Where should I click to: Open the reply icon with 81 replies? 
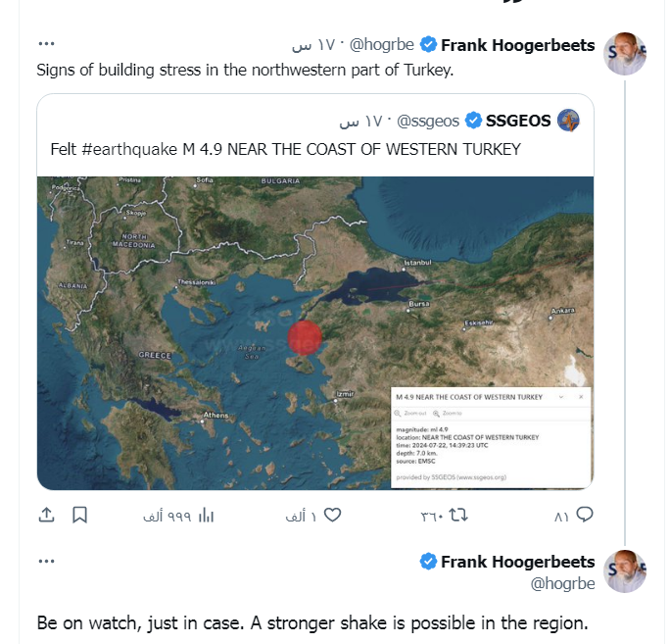tap(585, 514)
